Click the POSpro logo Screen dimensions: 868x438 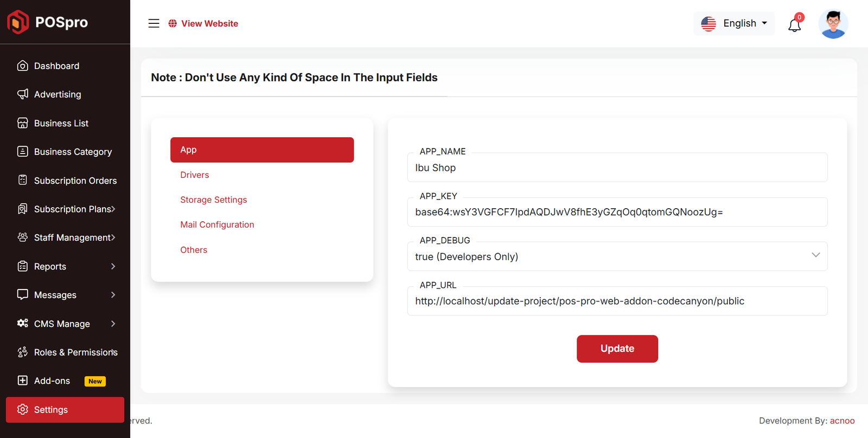point(48,22)
